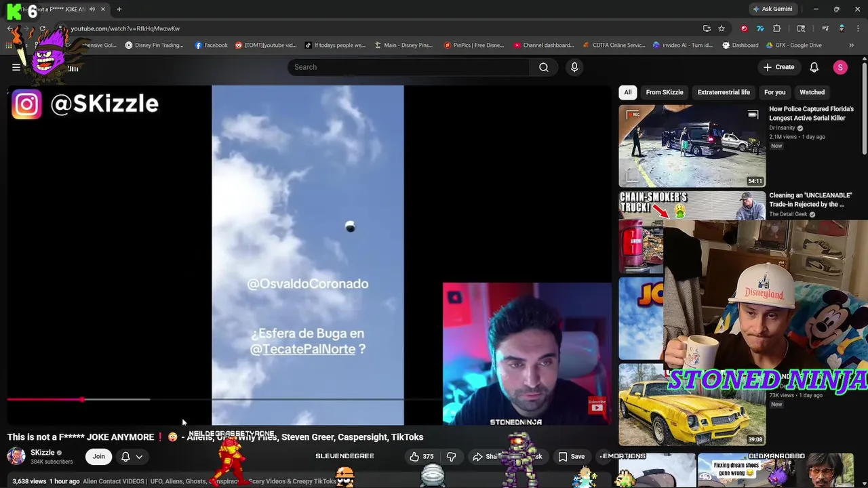The image size is (868, 488).
Task: Open the YouTube guide hamburger menu
Action: pyautogui.click(x=16, y=67)
